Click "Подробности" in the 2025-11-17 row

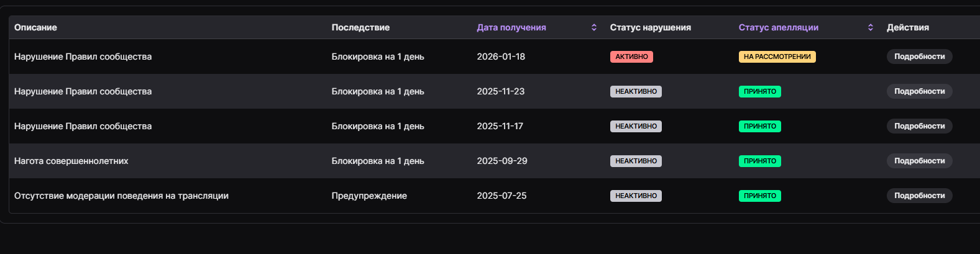click(919, 126)
